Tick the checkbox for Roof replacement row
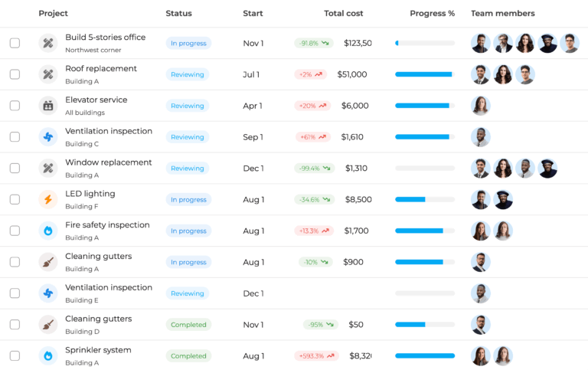 15,74
